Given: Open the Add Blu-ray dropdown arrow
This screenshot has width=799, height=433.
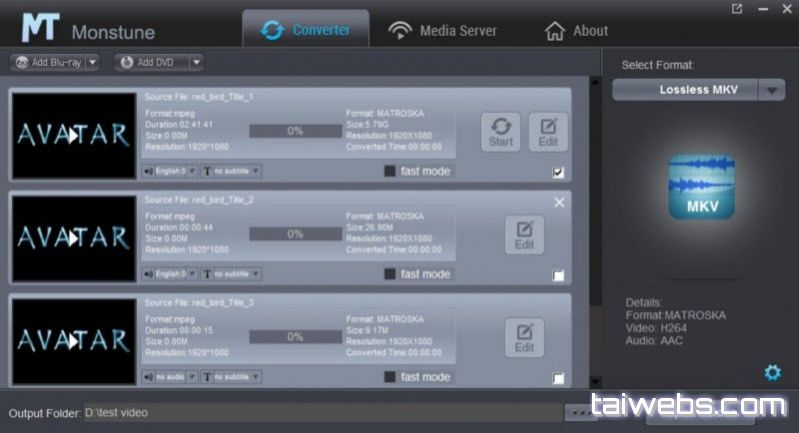Looking at the screenshot, I should pos(93,62).
